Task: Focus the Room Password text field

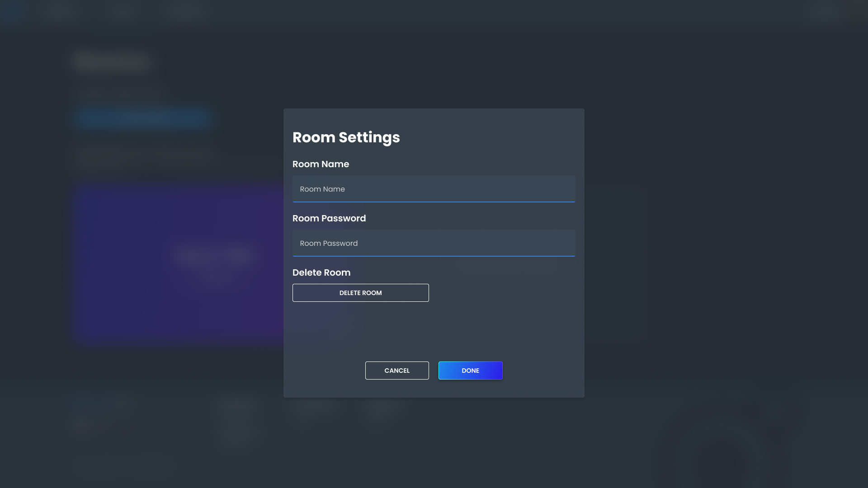Action: click(433, 243)
